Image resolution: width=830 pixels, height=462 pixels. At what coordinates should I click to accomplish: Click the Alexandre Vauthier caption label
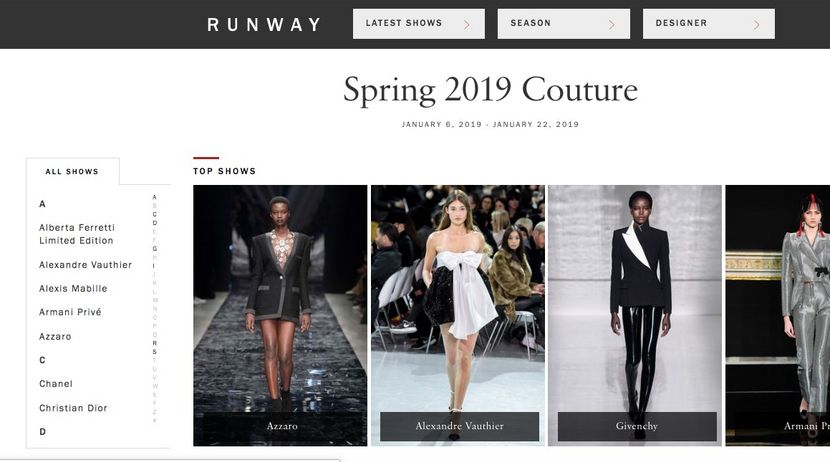tap(459, 426)
